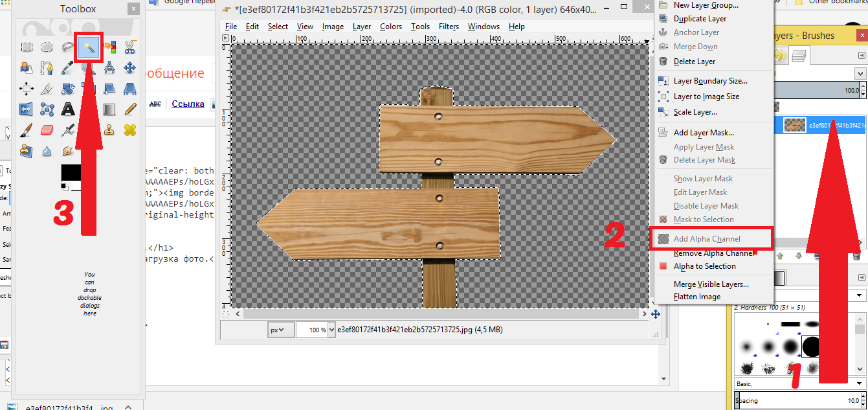Select the Paintbrush tool
Image resolution: width=868 pixels, height=410 pixels.
[27, 130]
